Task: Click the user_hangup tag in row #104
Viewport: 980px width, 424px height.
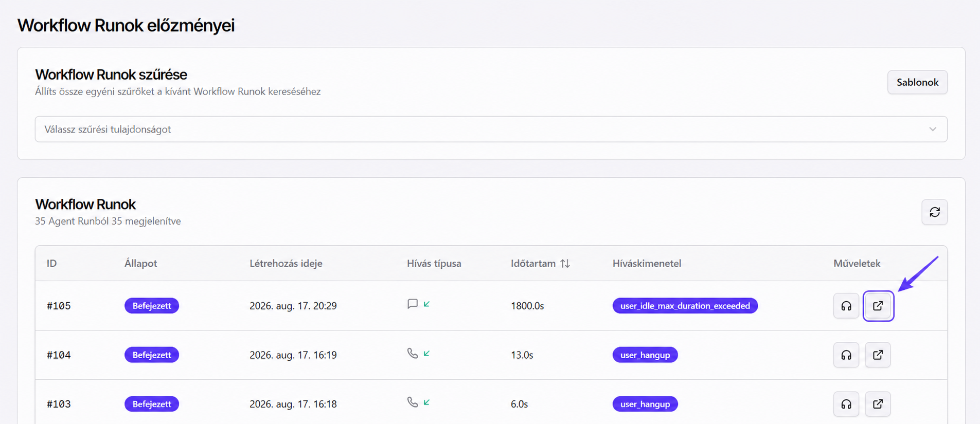Action: click(645, 355)
